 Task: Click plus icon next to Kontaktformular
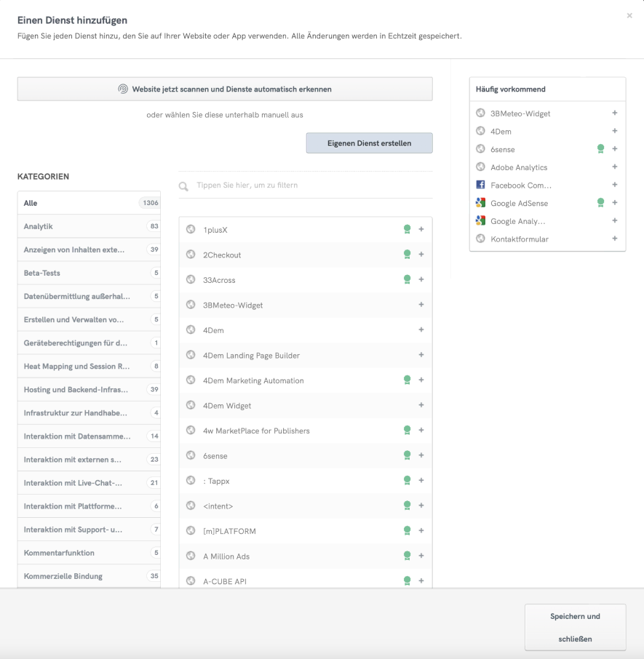tap(615, 239)
